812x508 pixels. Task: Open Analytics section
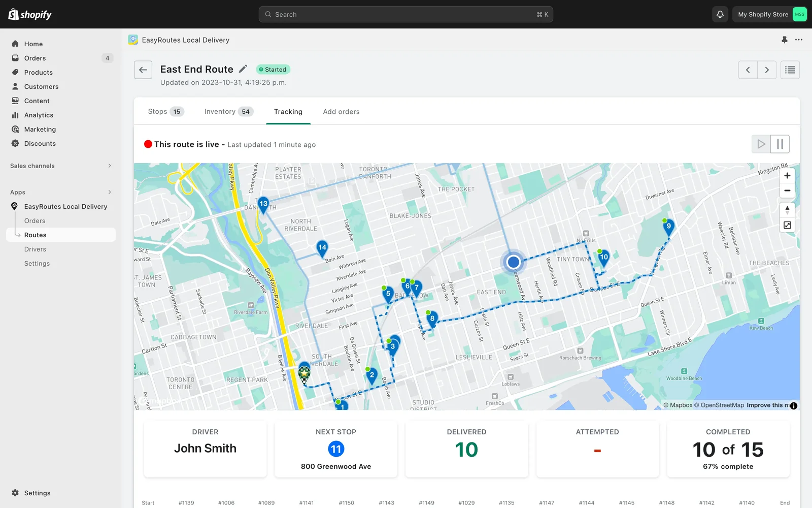pos(39,115)
